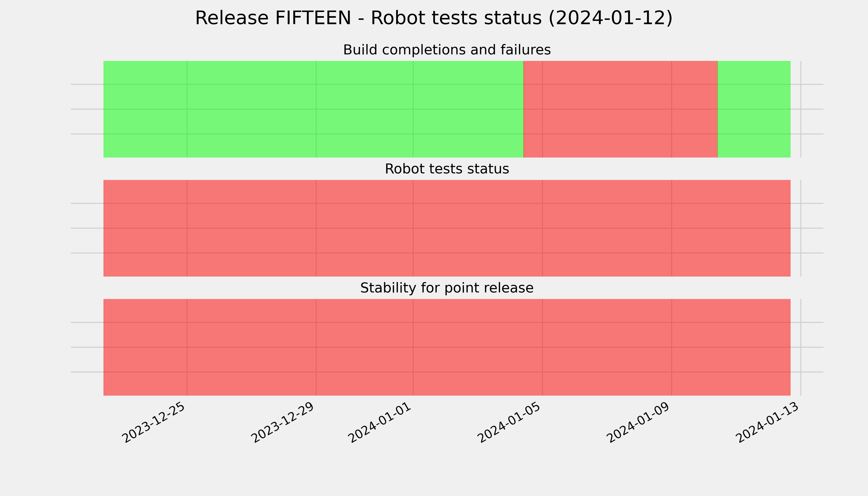This screenshot has width=868, height=496.
Task: Click the Robot tests status subplot title
Action: [x=447, y=169]
